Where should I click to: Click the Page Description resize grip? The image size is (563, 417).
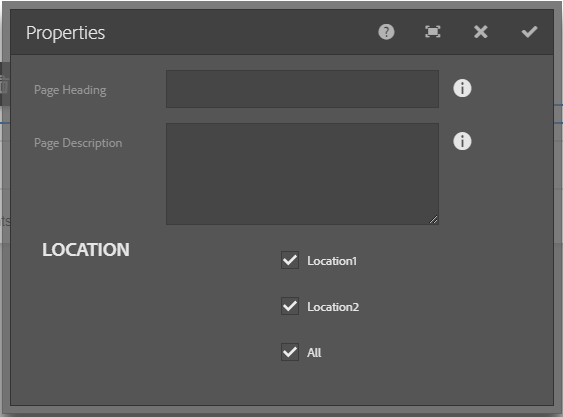pyautogui.click(x=433, y=220)
